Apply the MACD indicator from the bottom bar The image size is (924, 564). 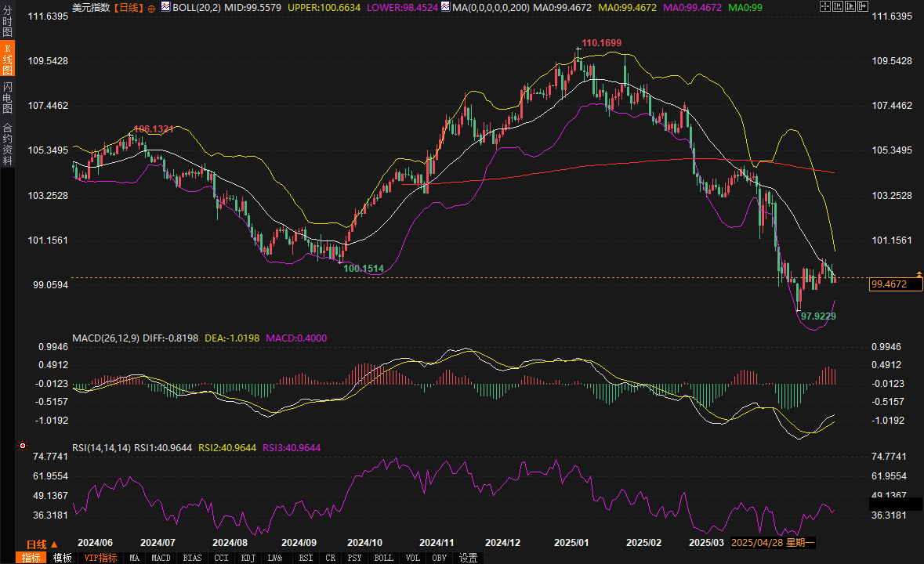tap(161, 558)
